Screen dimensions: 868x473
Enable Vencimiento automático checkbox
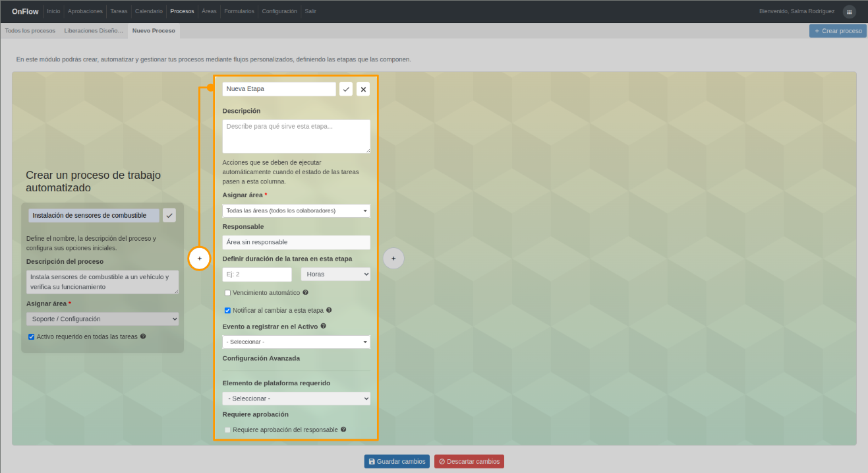tap(227, 292)
